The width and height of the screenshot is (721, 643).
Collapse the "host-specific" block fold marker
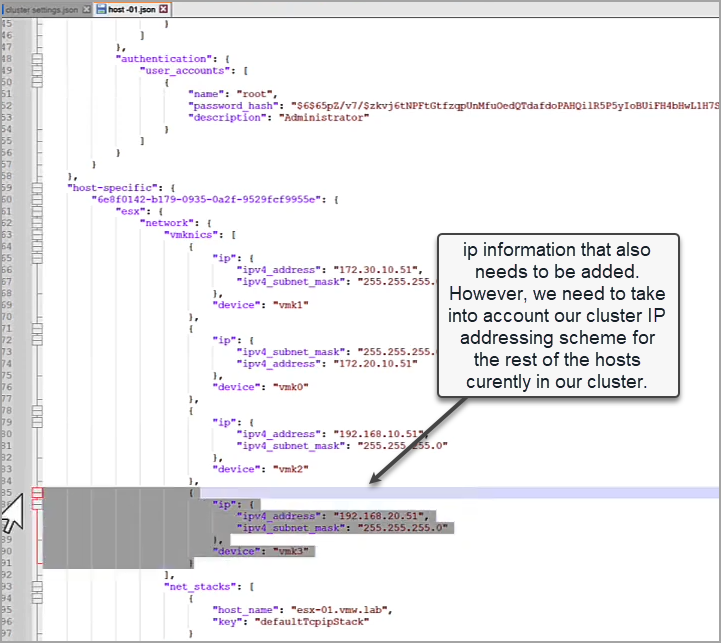click(37, 188)
